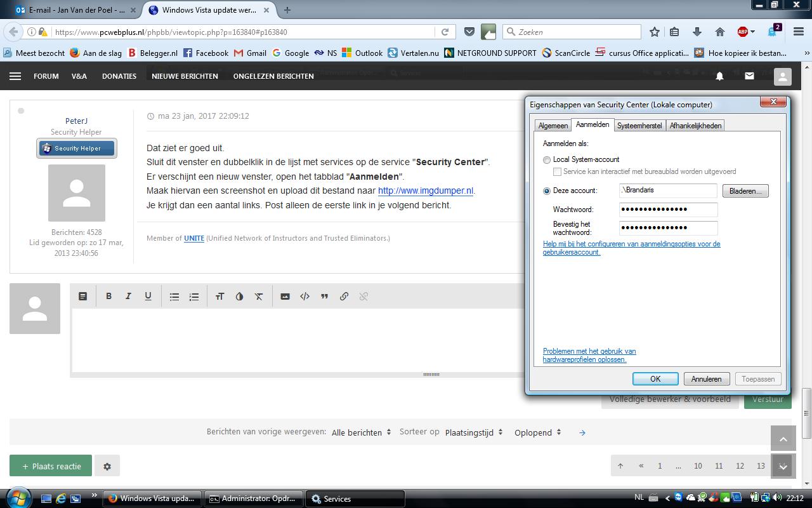This screenshot has height=508, width=812.
Task: Toggle underline in the editor
Action: coord(148,297)
